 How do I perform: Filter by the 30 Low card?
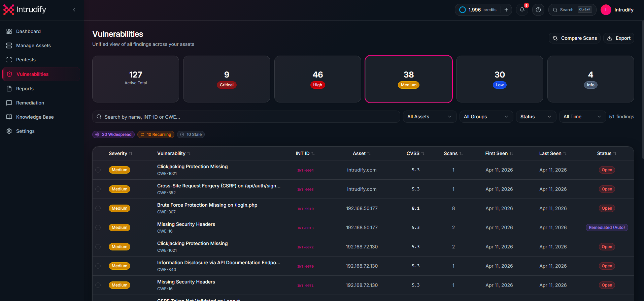500,79
